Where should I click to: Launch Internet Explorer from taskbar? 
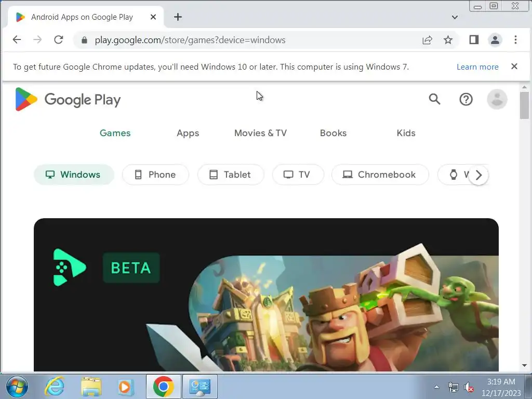[55, 387]
